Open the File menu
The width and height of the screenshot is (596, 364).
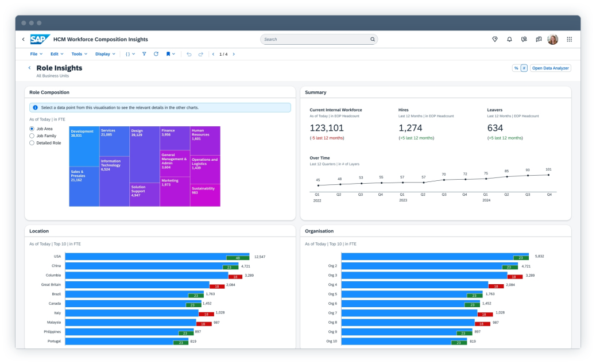coord(36,54)
